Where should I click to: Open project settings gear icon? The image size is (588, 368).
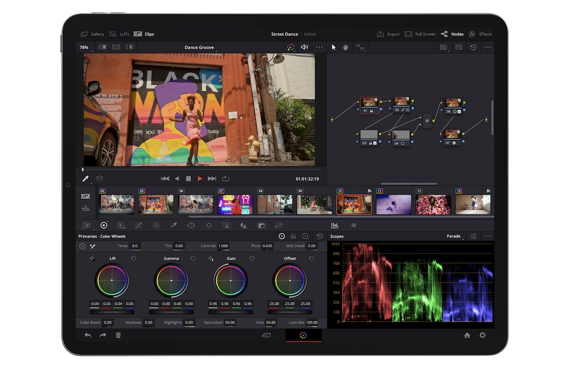[x=483, y=335]
